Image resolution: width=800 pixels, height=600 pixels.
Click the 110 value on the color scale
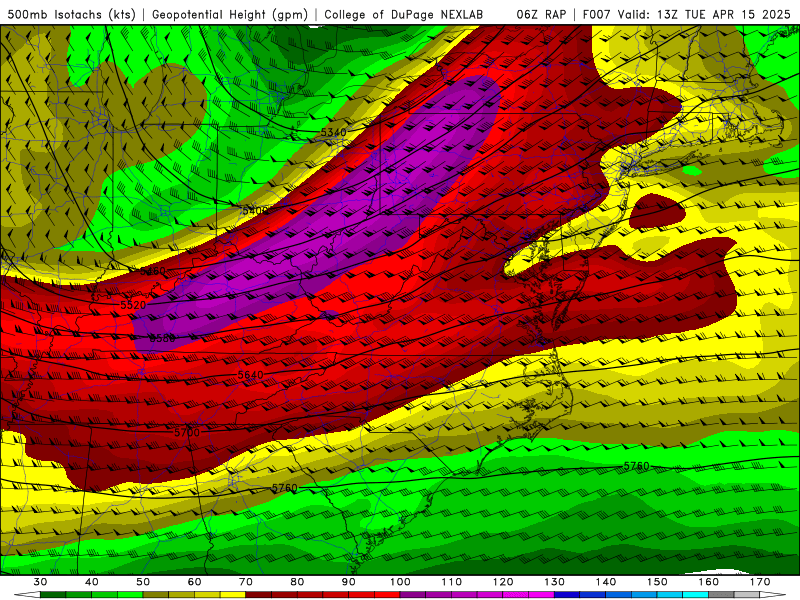coord(452,582)
